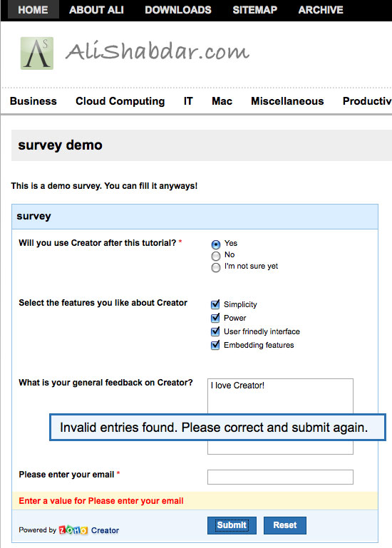This screenshot has width=392, height=548.
Task: Click the Reset button
Action: [284, 525]
